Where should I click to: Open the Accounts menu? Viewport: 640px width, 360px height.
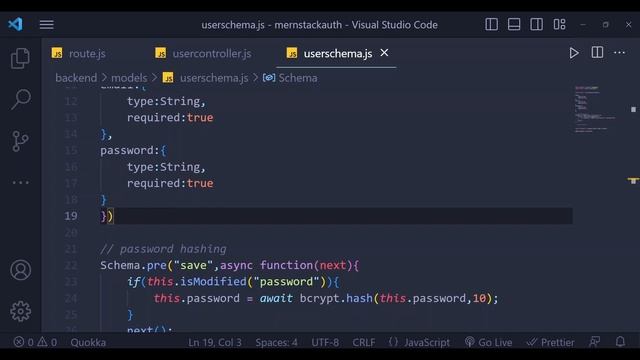pyautogui.click(x=20, y=270)
